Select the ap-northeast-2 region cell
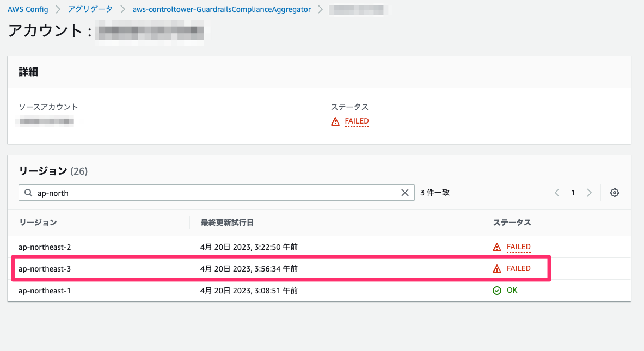The image size is (644, 351). pos(45,247)
